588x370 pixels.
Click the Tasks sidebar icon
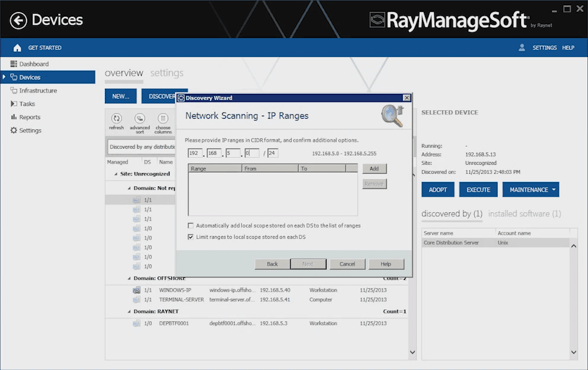pos(14,104)
